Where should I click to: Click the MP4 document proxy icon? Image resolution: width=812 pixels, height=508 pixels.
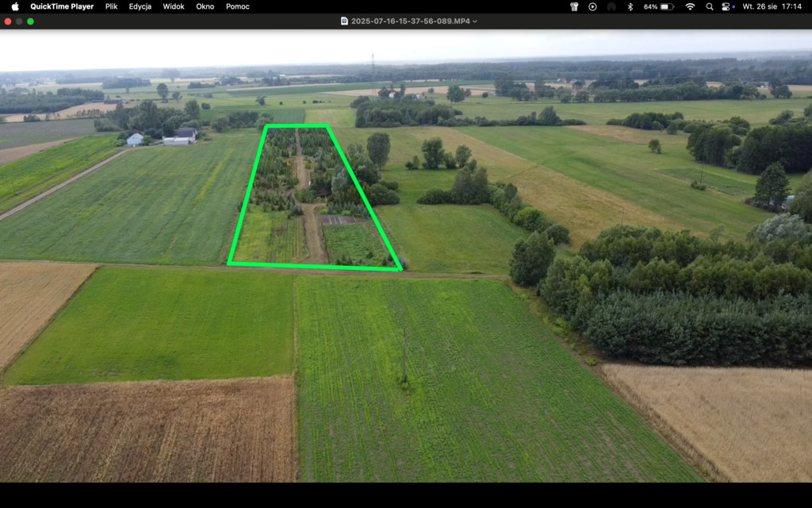tap(344, 21)
